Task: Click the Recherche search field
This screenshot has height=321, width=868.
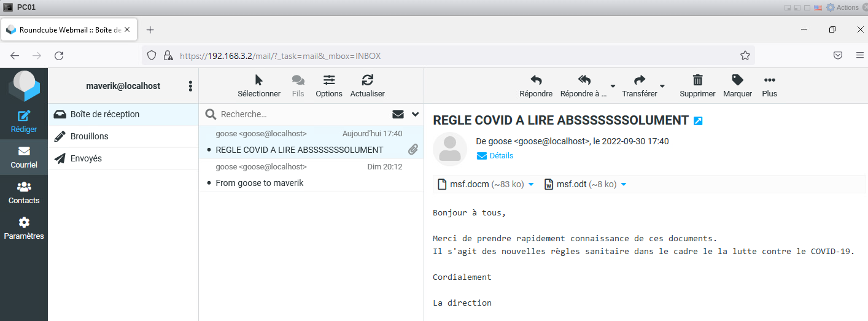Action: (x=301, y=114)
